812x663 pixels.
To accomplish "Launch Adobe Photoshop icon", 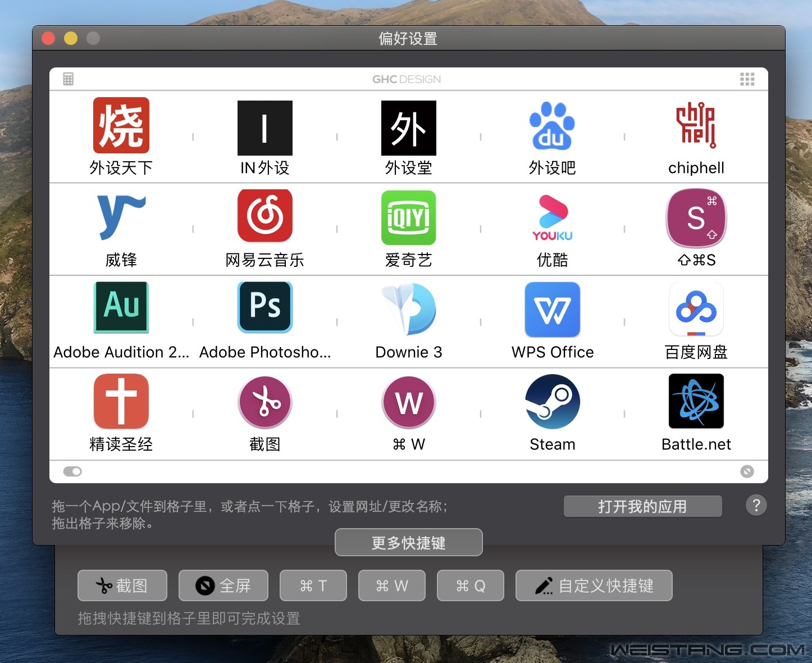I will pyautogui.click(x=265, y=307).
